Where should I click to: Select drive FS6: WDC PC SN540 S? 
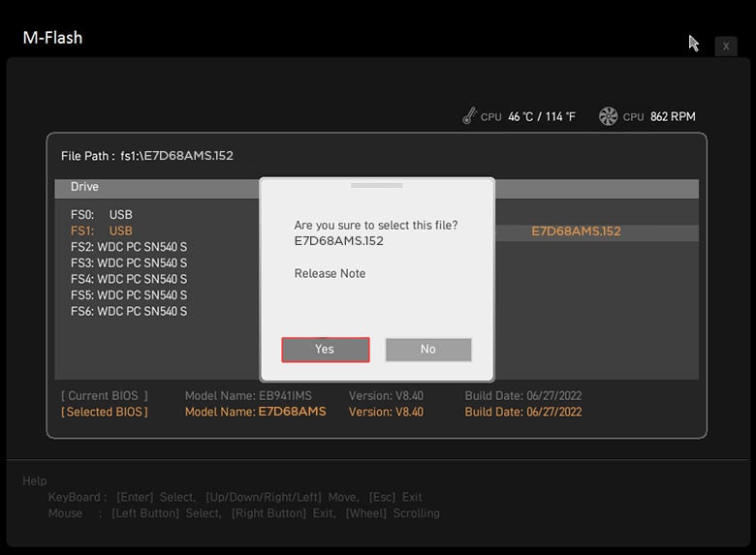tap(129, 311)
